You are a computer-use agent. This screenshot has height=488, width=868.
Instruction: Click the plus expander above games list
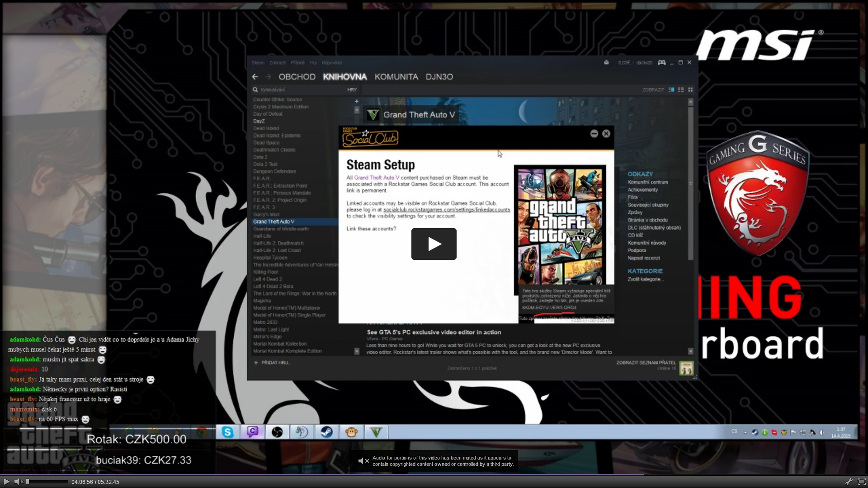(356, 101)
